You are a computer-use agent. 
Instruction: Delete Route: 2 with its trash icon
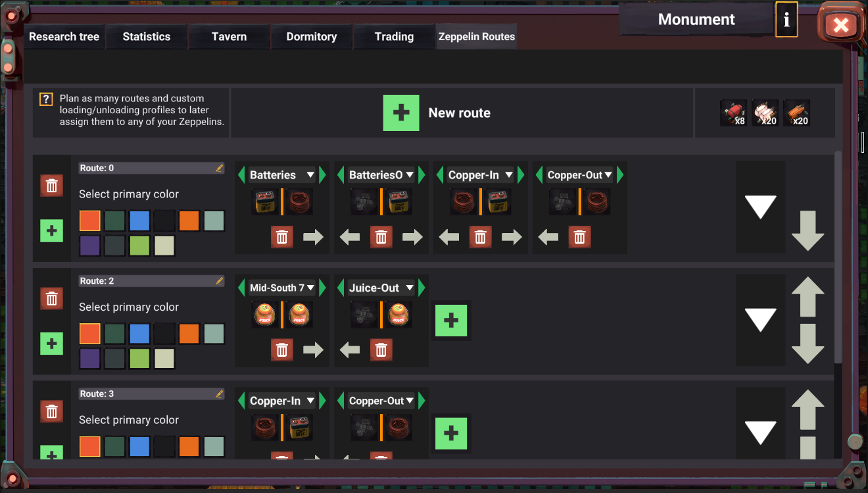(52, 299)
